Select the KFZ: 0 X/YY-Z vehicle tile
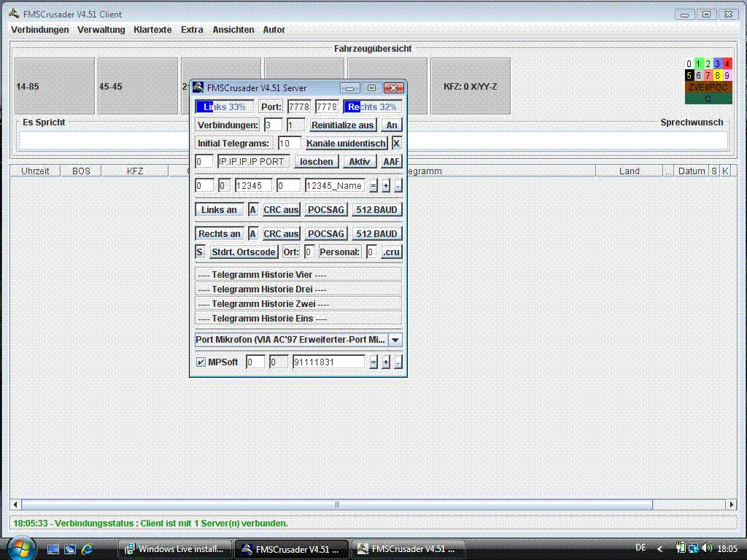 point(471,86)
